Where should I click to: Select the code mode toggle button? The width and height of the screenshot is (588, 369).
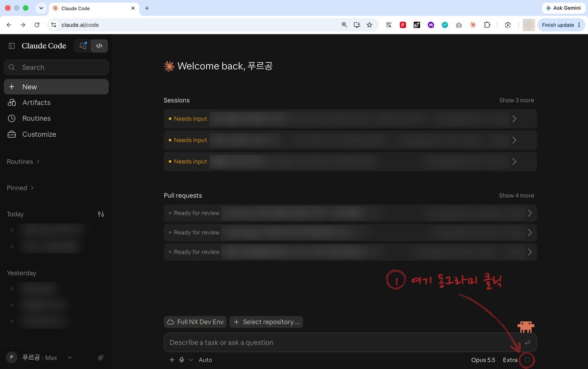point(99,46)
